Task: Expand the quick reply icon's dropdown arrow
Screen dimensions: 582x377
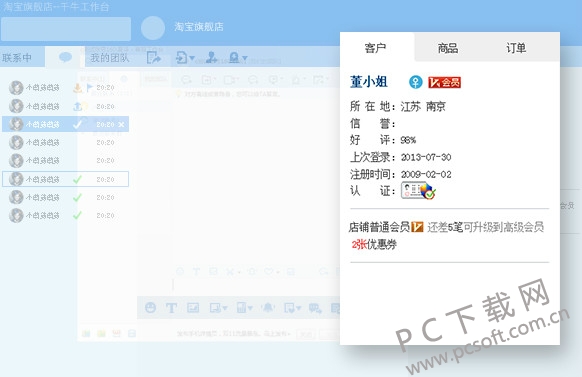Action: pos(298,308)
